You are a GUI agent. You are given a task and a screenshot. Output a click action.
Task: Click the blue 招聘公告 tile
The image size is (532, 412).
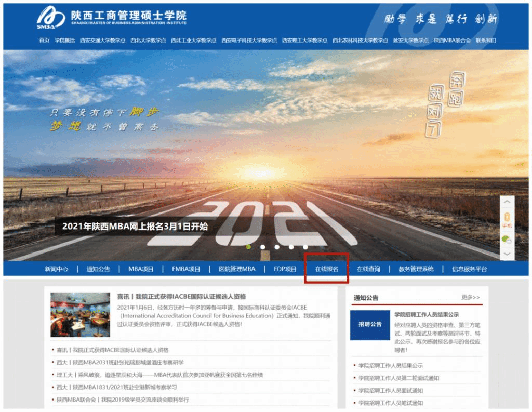click(x=370, y=325)
